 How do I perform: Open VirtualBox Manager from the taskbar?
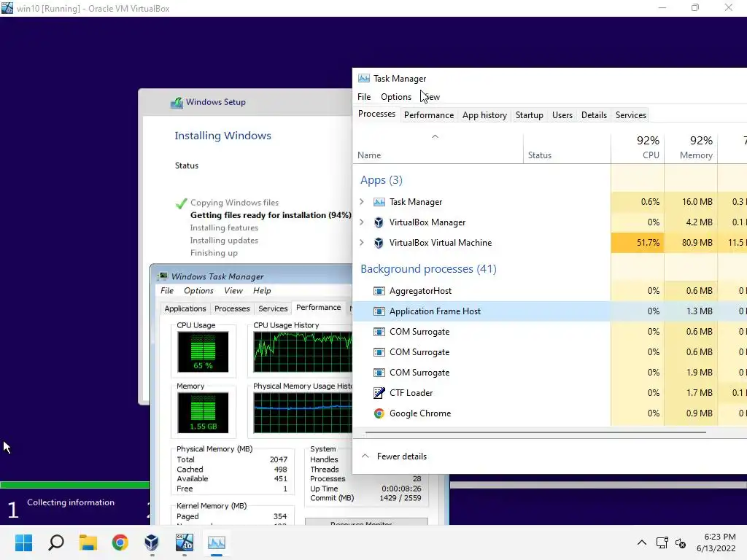152,542
